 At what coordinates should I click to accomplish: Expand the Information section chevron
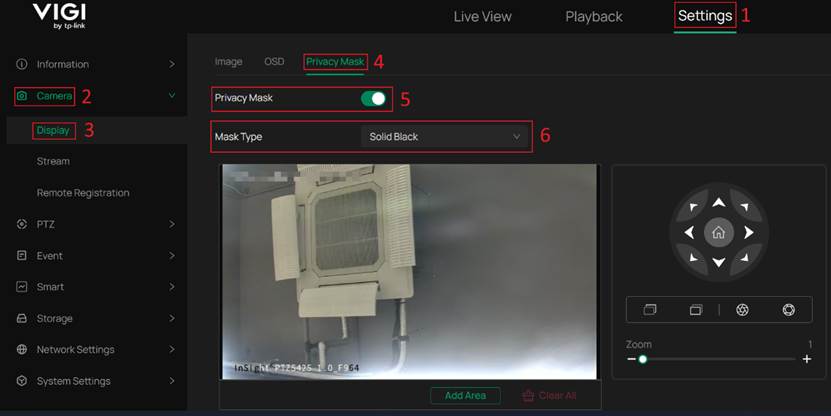[172, 64]
